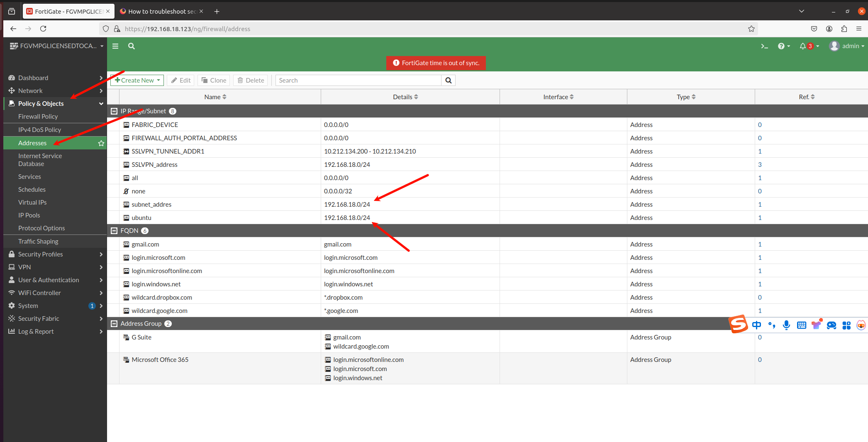
Task: Open the Pocket save icon
Action: [x=814, y=29]
